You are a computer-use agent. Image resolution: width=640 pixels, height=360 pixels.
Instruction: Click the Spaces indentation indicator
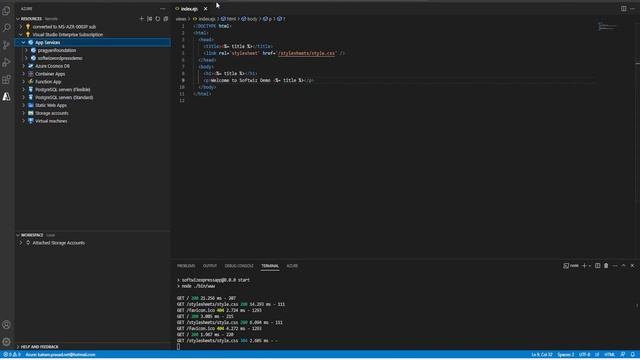tap(566, 355)
